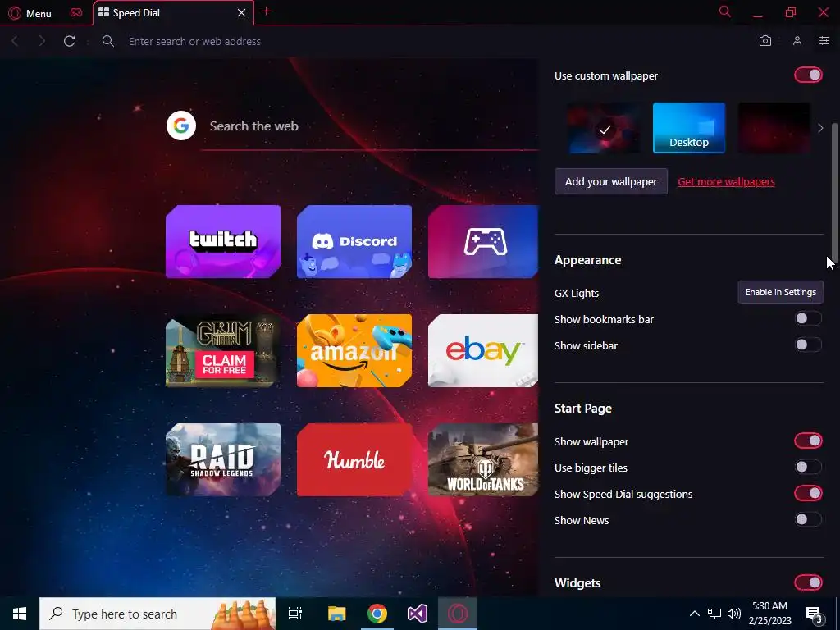
Task: Reload the page
Action: coord(69,41)
